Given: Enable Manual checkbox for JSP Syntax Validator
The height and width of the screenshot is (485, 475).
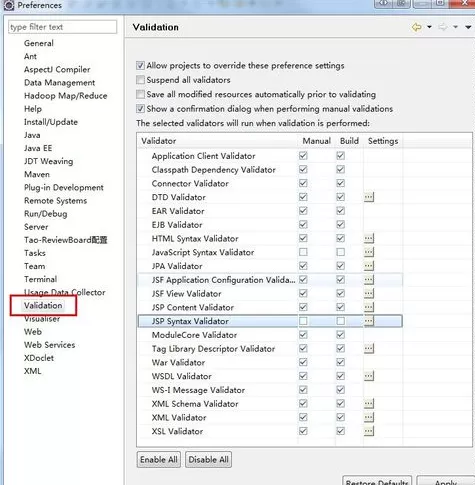Looking at the screenshot, I should click(x=303, y=321).
